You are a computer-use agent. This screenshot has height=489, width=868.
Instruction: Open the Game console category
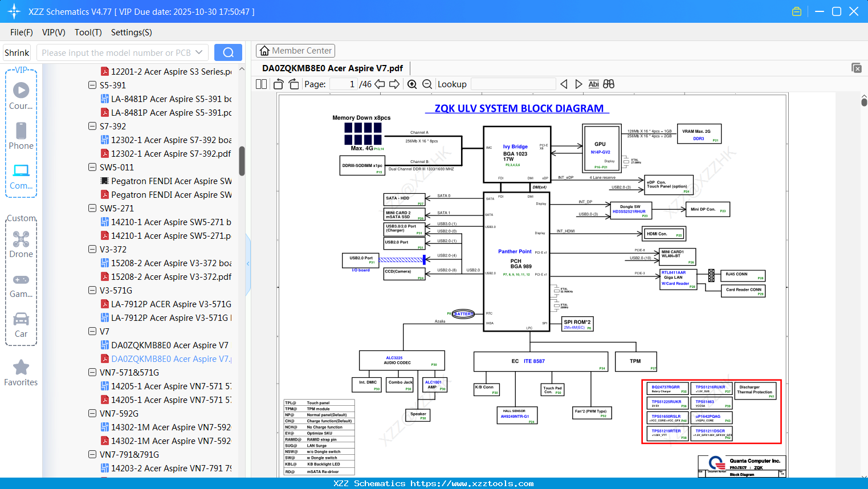pos(21,286)
